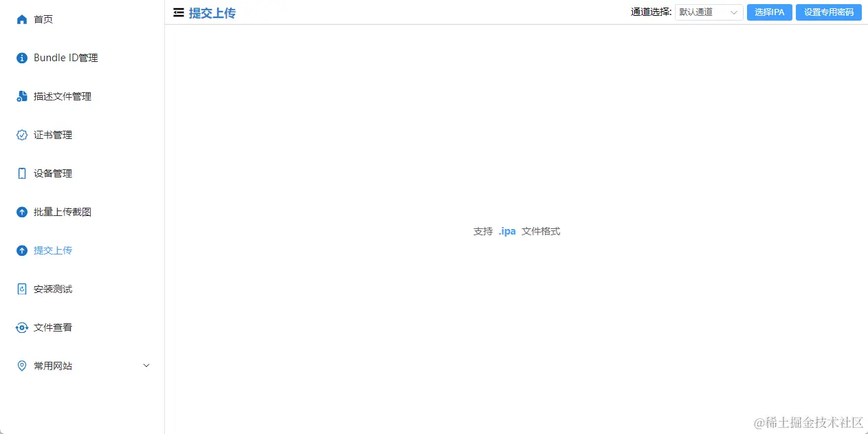
Task: Select the 提交上传 page title
Action: tap(212, 12)
